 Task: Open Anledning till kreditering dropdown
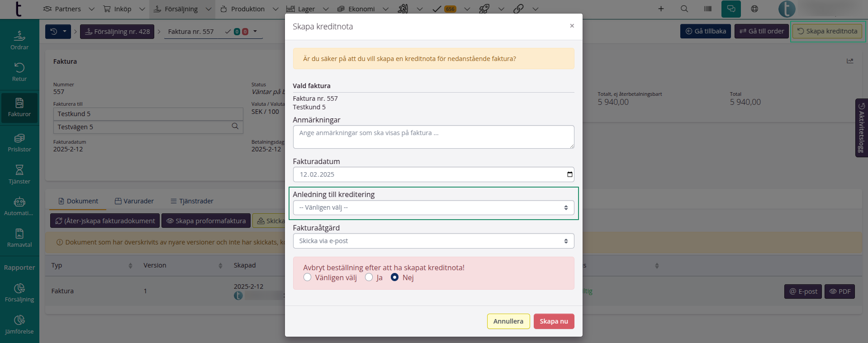(433, 208)
